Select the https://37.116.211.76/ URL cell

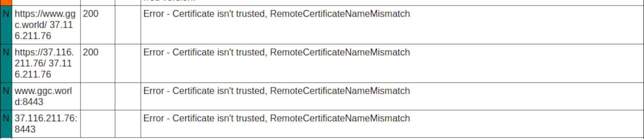pyautogui.click(x=46, y=63)
